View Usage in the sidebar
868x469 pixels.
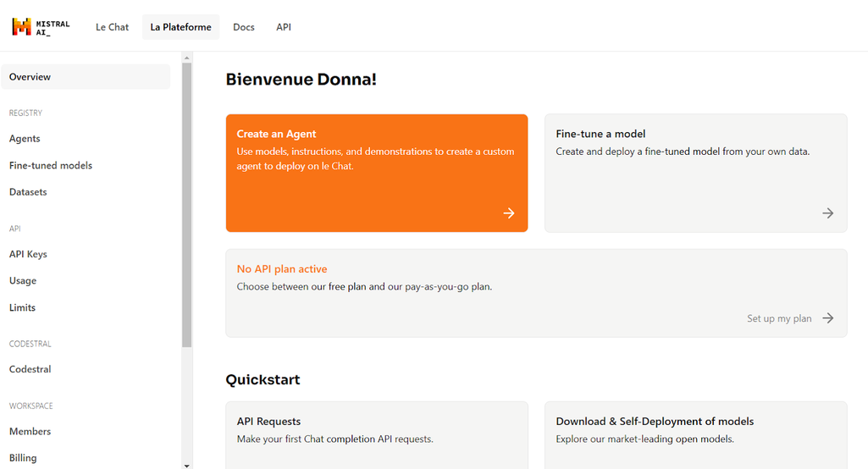tap(23, 281)
